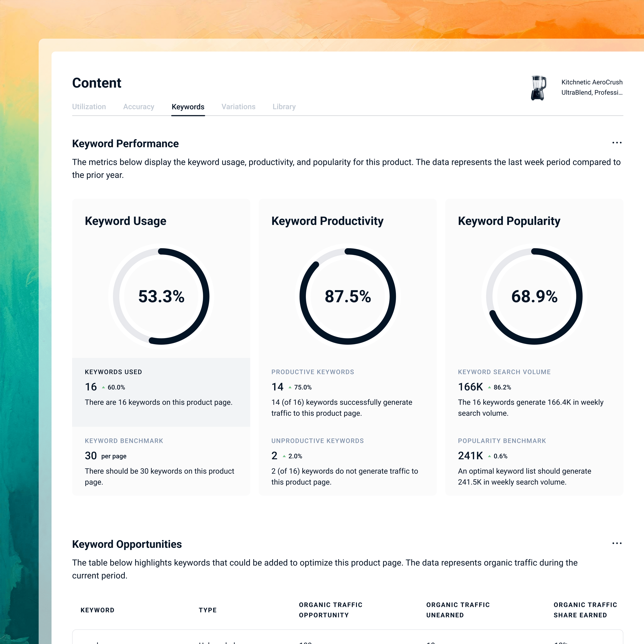Click the Keyword Popularity card title

[509, 221]
